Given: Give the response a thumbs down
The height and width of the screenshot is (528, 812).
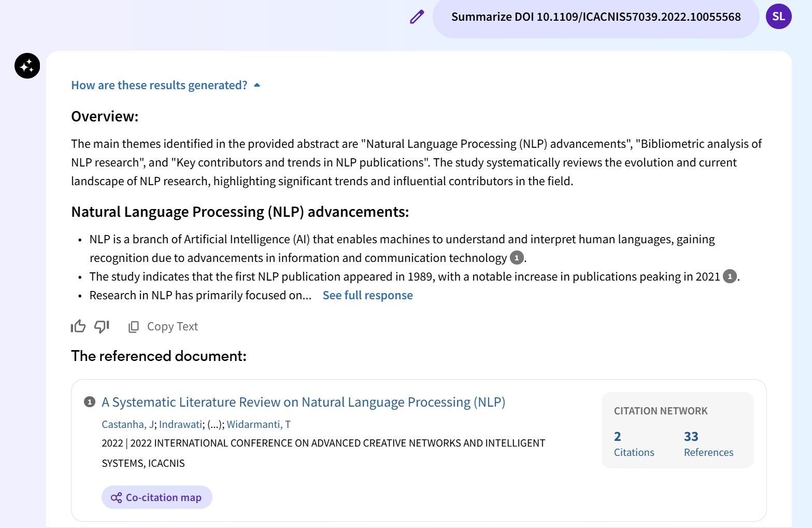Looking at the screenshot, I should [102, 326].
